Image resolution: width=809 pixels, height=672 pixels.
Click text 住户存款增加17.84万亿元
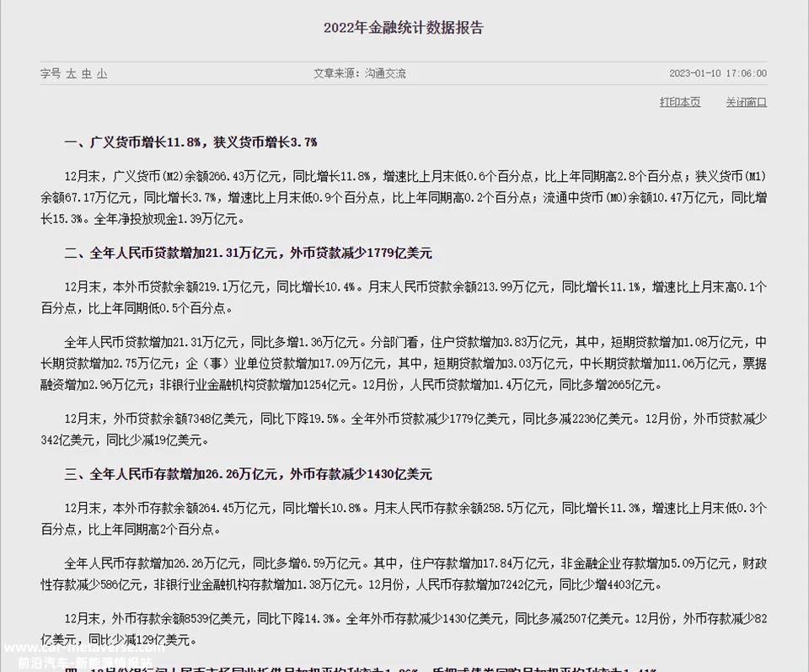(x=480, y=563)
